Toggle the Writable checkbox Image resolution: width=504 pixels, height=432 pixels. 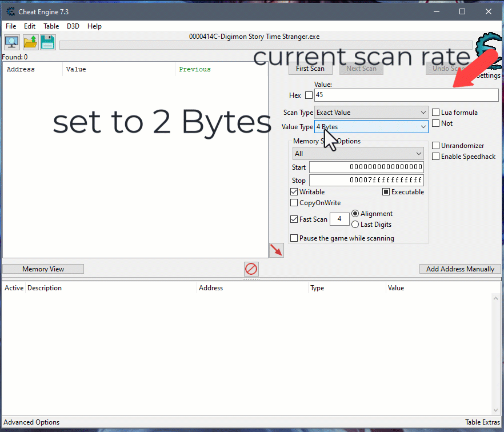[294, 192]
